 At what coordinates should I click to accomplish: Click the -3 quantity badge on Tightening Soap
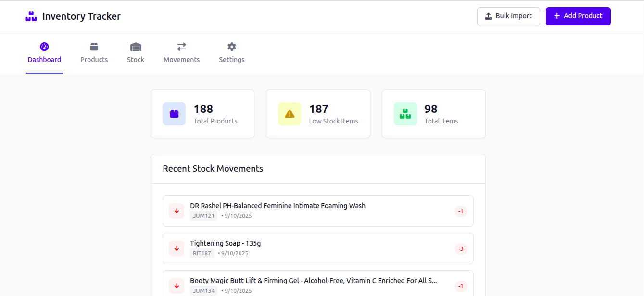[x=461, y=248]
